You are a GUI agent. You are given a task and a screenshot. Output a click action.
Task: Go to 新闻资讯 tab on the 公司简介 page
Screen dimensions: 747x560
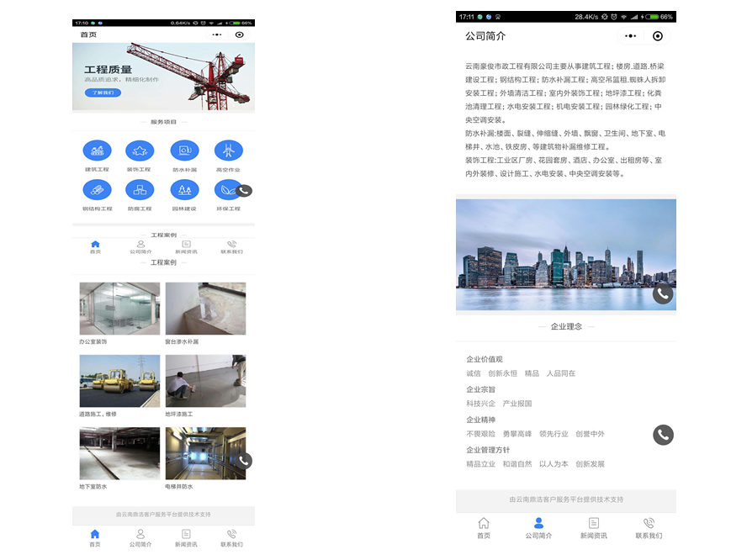click(x=594, y=528)
